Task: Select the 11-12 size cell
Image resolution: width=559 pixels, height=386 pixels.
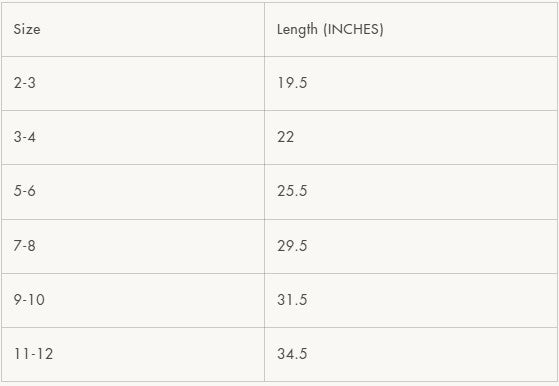Action: [x=133, y=355]
